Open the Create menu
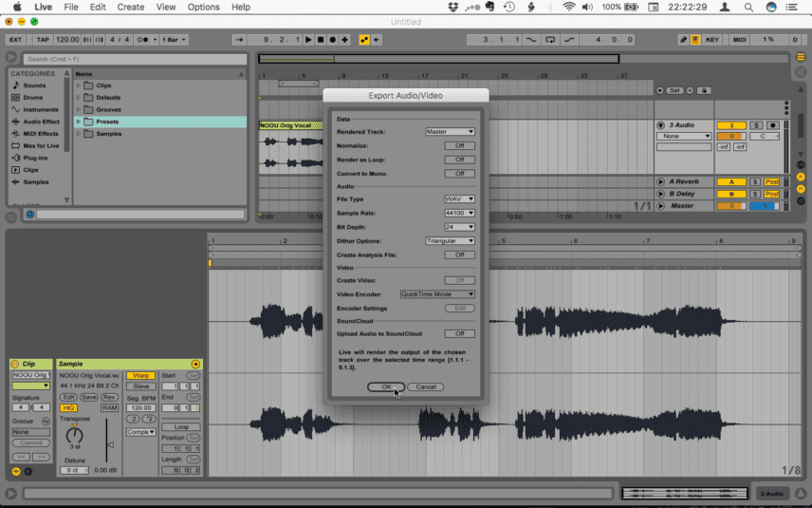This screenshot has height=508, width=812. [131, 7]
